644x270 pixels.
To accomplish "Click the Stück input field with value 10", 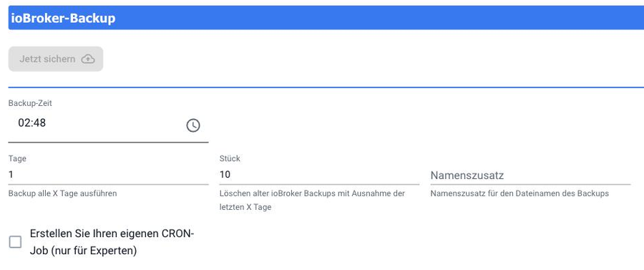I will (320, 175).
